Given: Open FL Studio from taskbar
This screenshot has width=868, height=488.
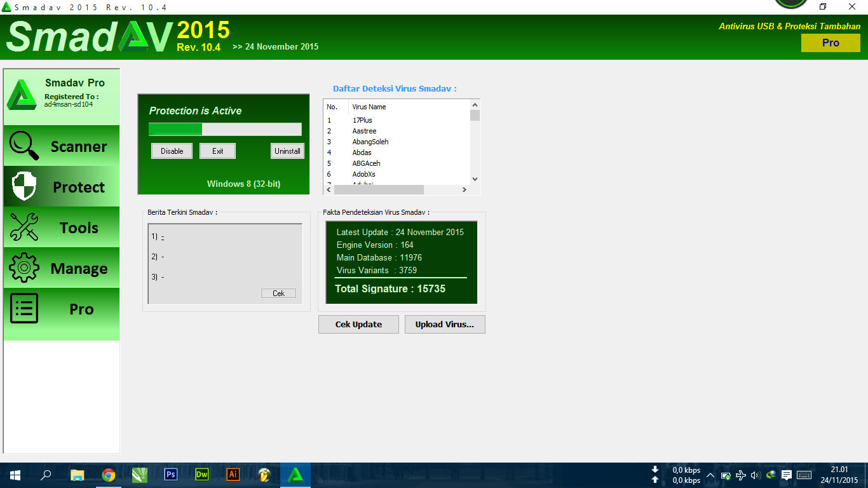Looking at the screenshot, I should tap(264, 475).
